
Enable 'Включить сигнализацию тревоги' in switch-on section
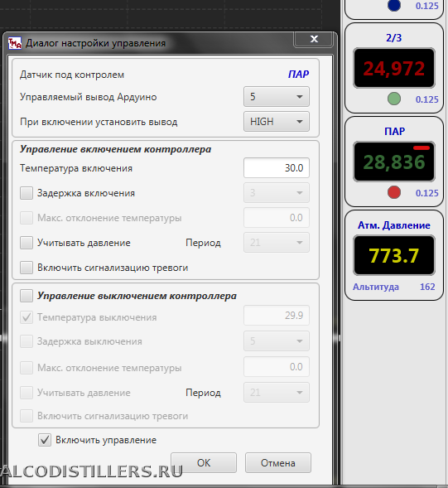(26, 268)
